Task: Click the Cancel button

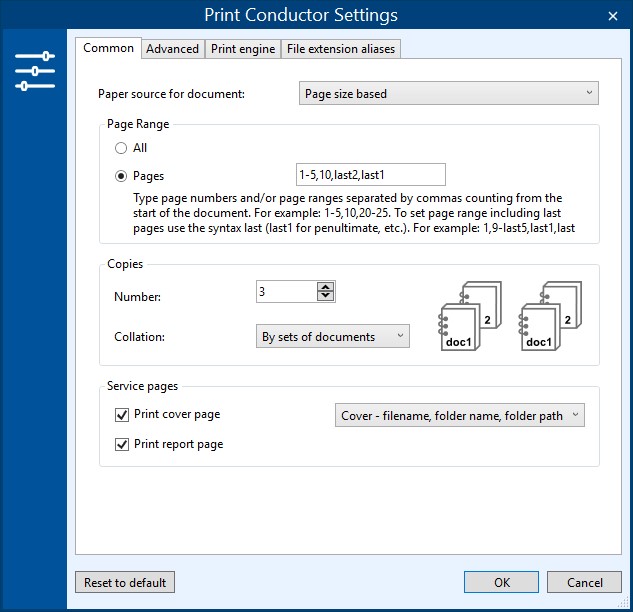Action: (584, 582)
